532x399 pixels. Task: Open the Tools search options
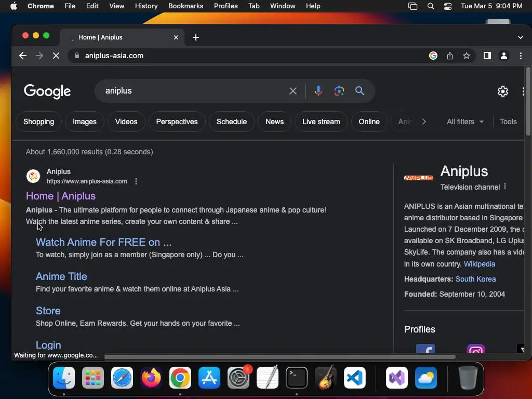508,122
